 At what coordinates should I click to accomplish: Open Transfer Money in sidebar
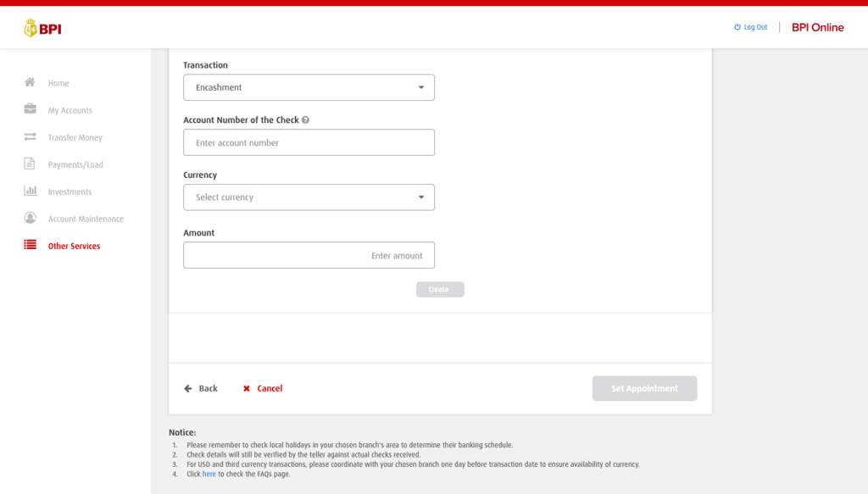click(75, 137)
